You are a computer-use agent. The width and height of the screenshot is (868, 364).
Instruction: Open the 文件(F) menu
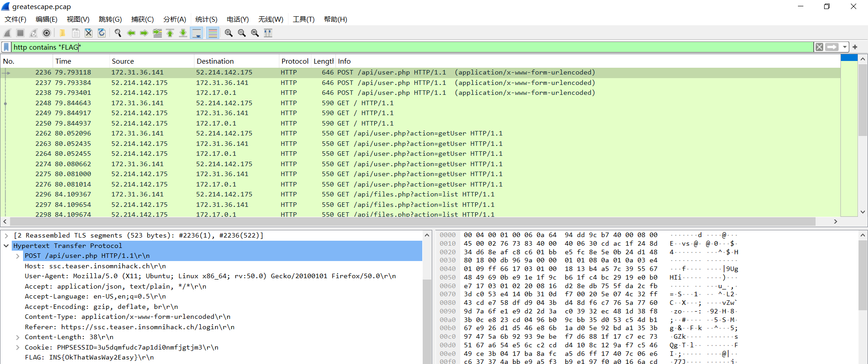tap(15, 19)
